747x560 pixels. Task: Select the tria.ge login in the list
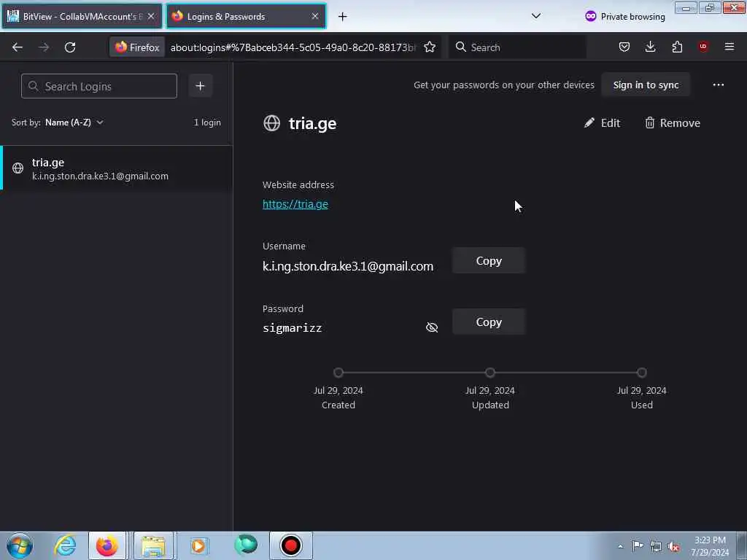tap(117, 168)
